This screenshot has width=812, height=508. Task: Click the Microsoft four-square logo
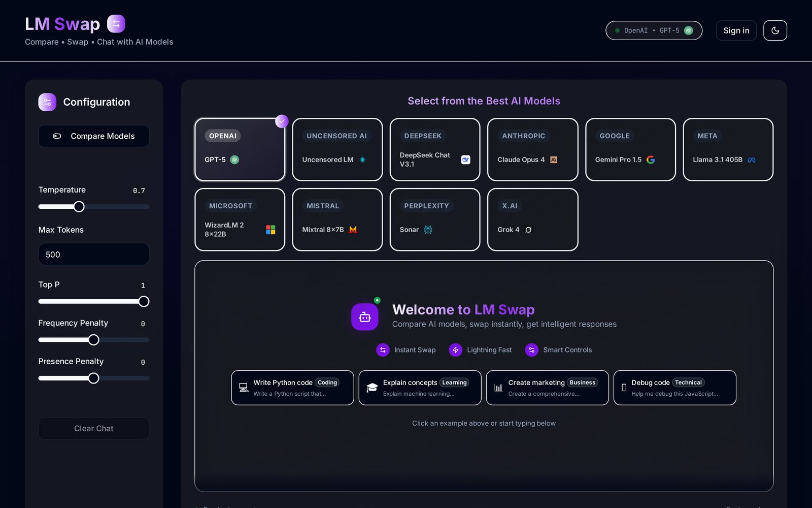270,230
